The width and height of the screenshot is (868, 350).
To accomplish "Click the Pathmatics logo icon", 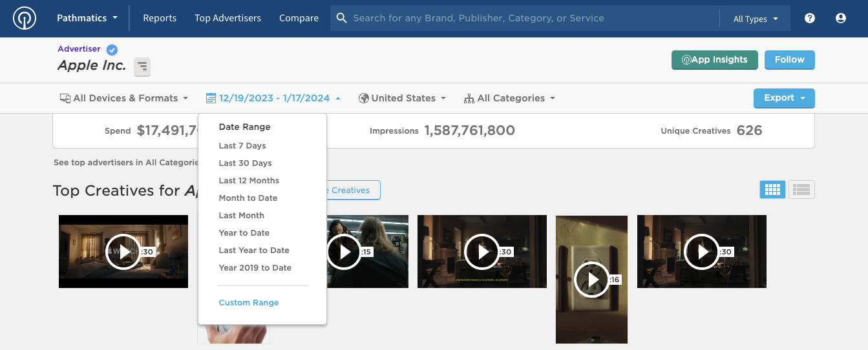I will [x=25, y=18].
